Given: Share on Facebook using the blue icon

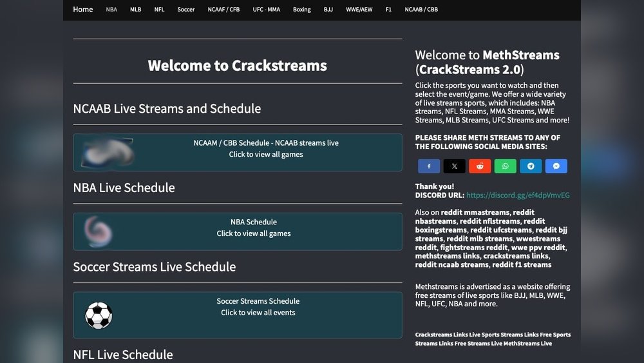Looking at the screenshot, I should 429,166.
